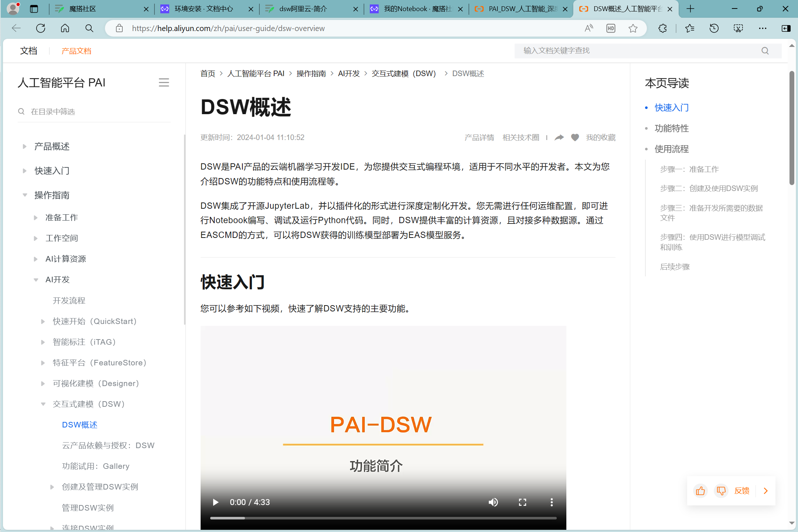Collapse the AI开发 tree node

35,280
